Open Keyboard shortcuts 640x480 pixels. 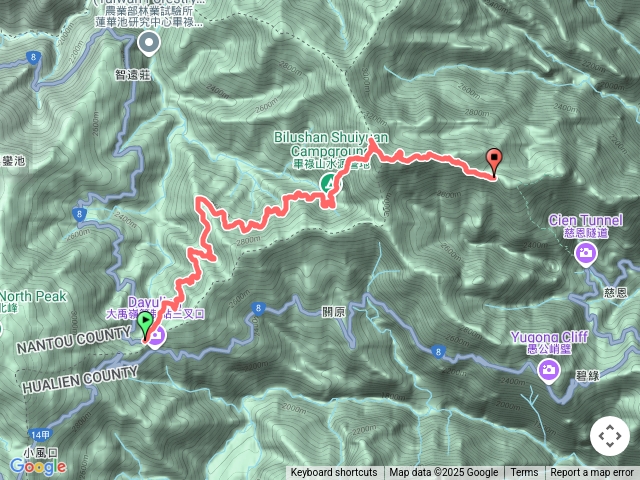coord(334,473)
